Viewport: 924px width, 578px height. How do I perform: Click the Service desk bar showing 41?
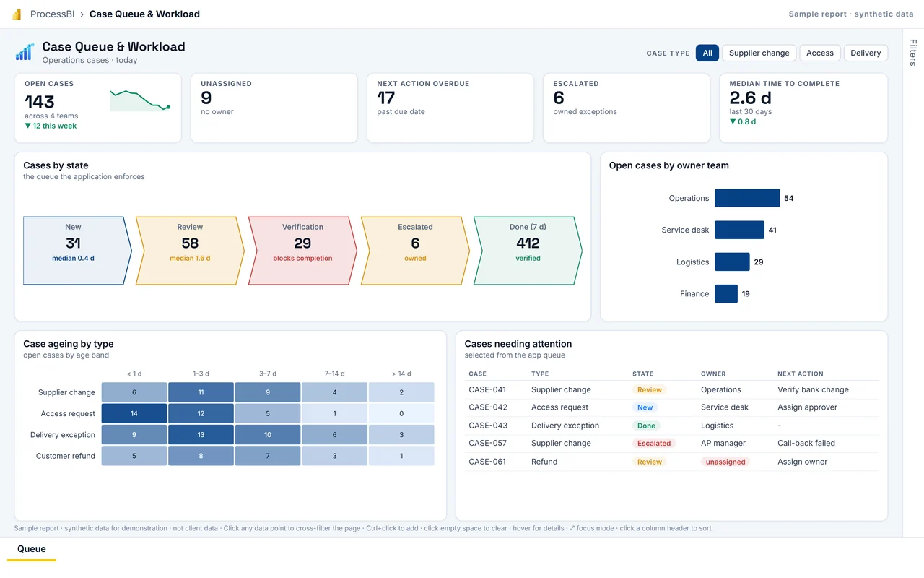739,230
